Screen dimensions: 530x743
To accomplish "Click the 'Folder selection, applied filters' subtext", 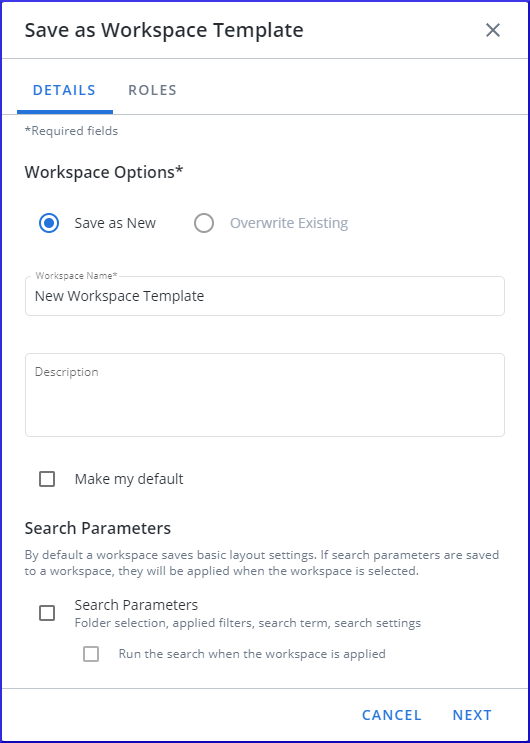I will (x=248, y=623).
